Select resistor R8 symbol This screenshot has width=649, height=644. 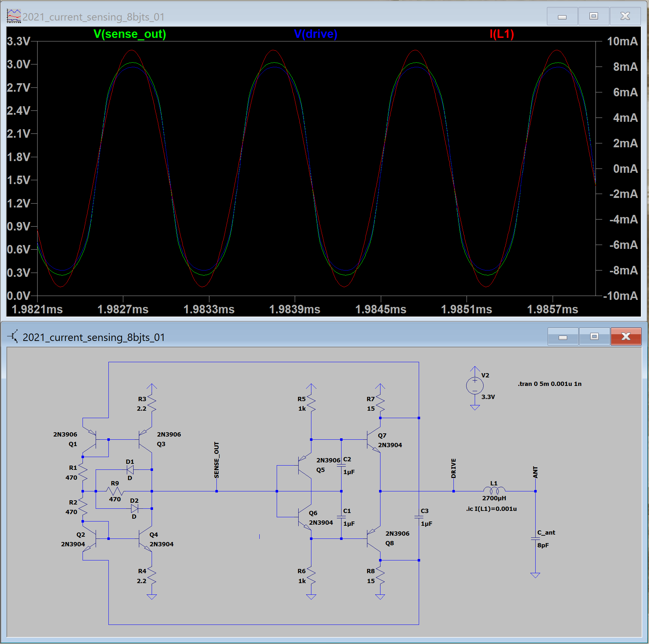[x=380, y=576]
